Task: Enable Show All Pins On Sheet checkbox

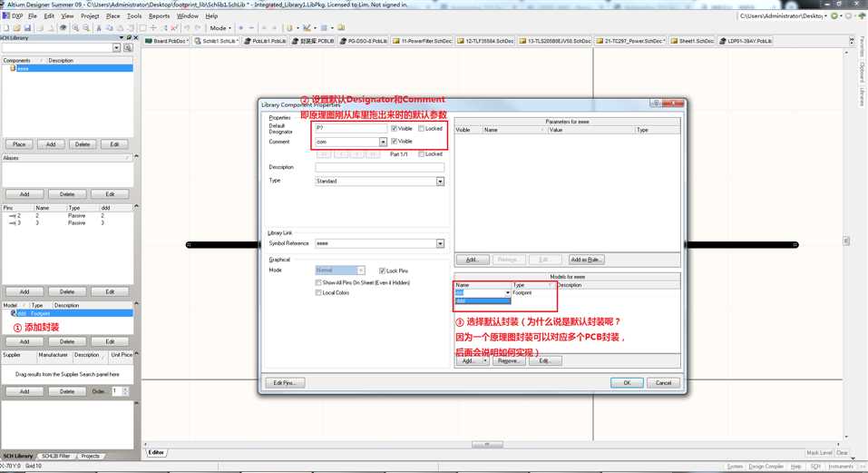Action: pyautogui.click(x=318, y=282)
